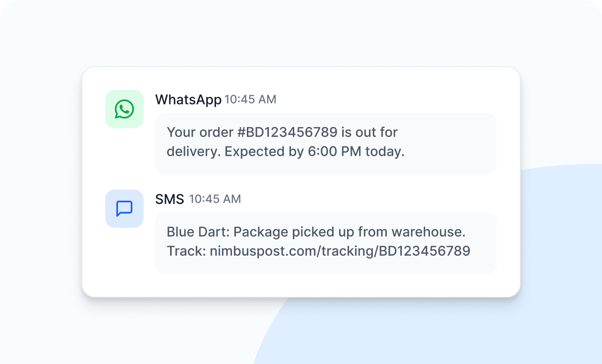
Task: Click the "delivery." word in WhatsApp message
Action: coord(193,151)
